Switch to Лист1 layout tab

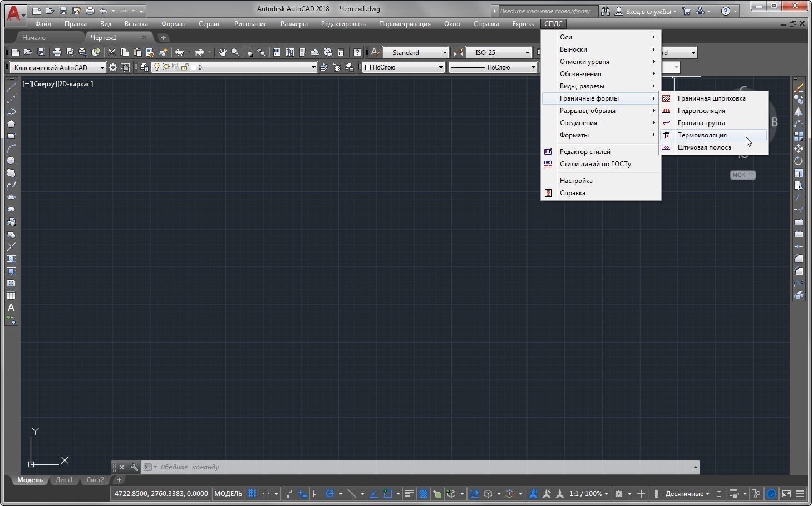64,480
